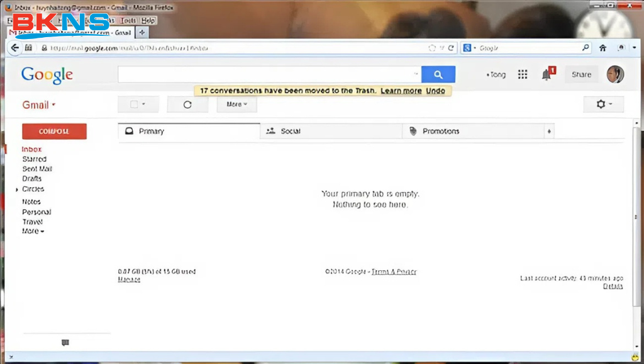
Task: Click the red Compose button
Action: pyautogui.click(x=54, y=131)
